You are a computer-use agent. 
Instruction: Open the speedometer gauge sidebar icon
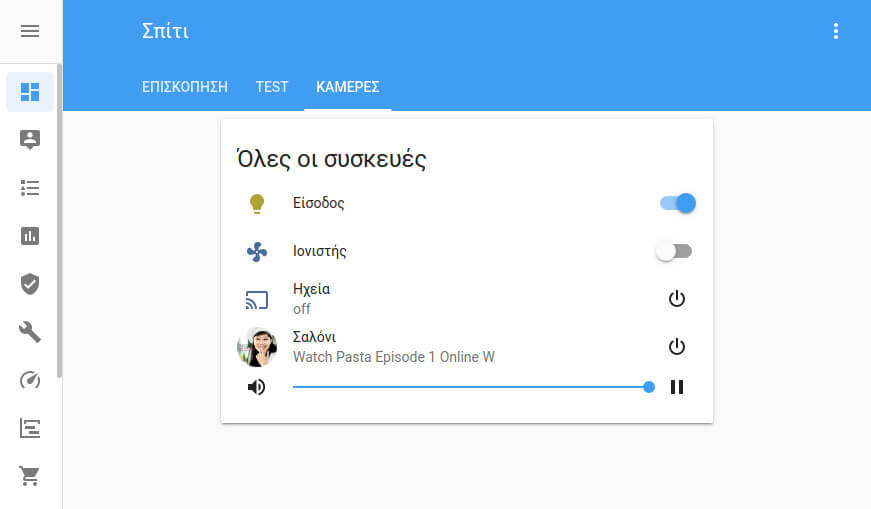pyautogui.click(x=30, y=380)
